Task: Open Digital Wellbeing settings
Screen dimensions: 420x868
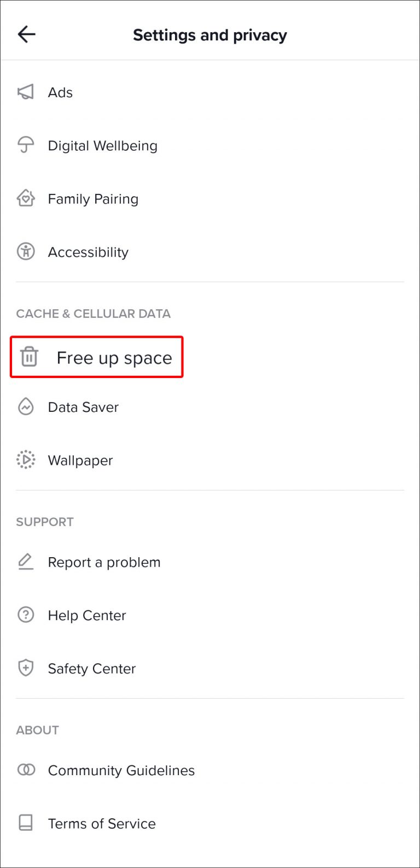Action: tap(210, 145)
